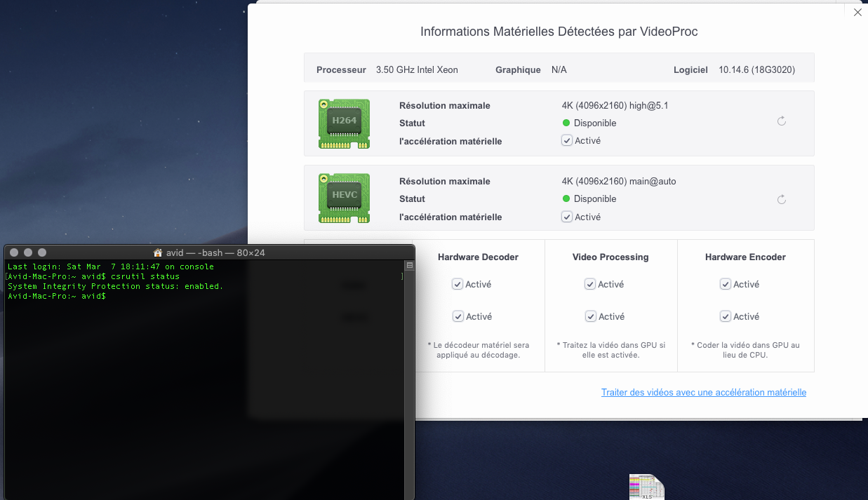Toggle second Hardware Encoder Activé checkbox

point(726,316)
